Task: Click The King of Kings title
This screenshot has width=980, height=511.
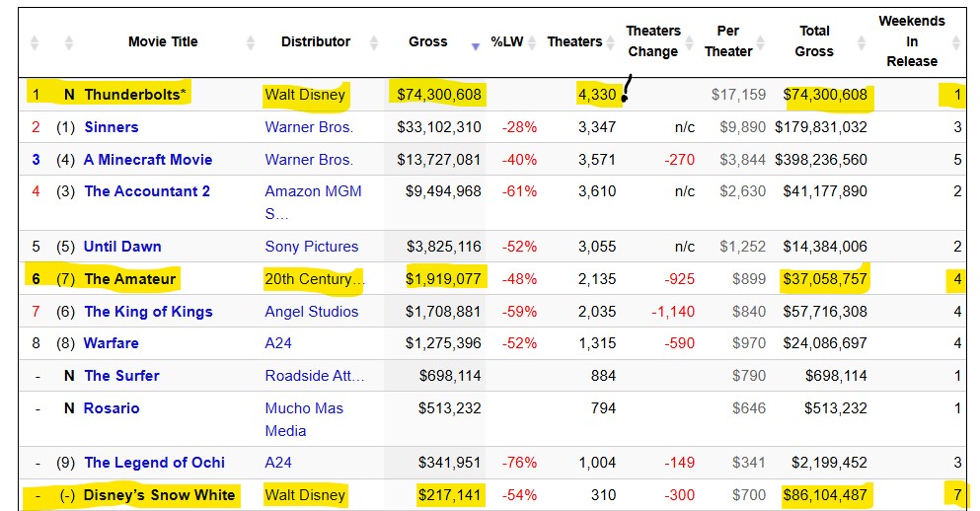Action: pos(148,311)
